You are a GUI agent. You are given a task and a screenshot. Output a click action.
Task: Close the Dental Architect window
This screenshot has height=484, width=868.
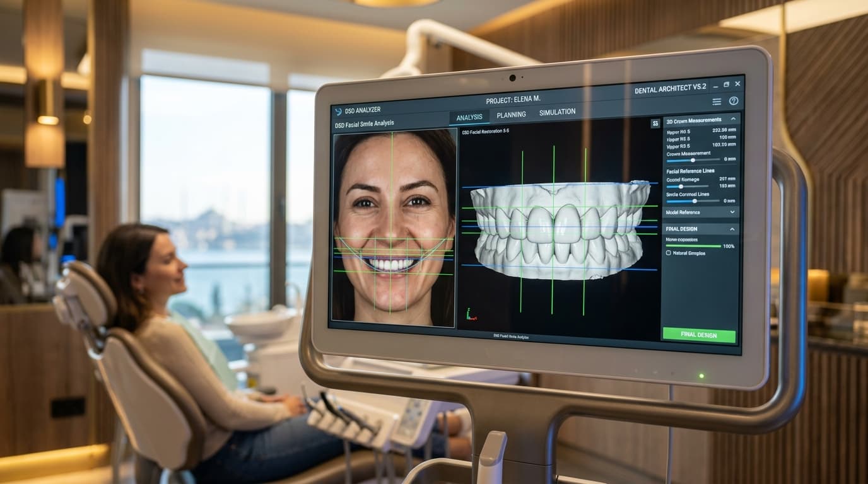(737, 83)
